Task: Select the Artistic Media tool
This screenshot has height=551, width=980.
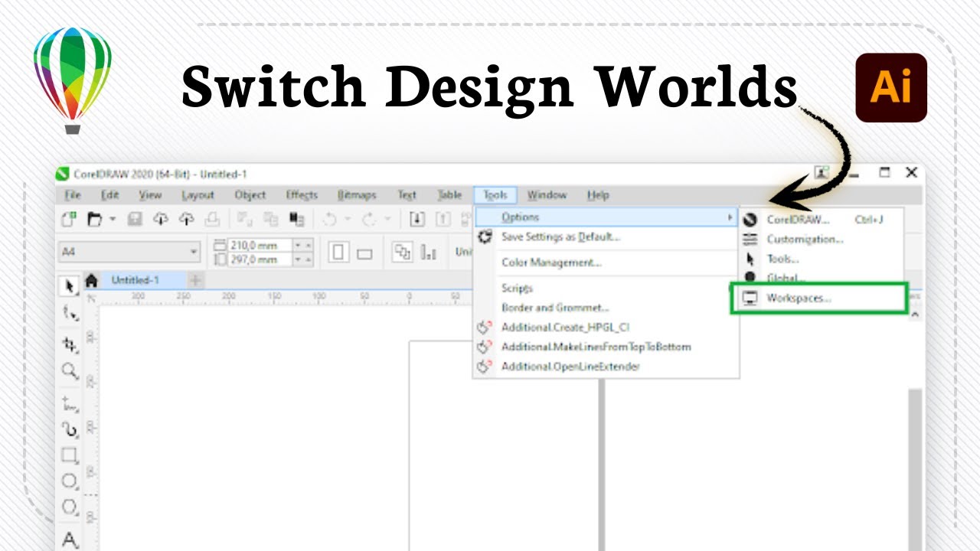Action: coord(70,429)
